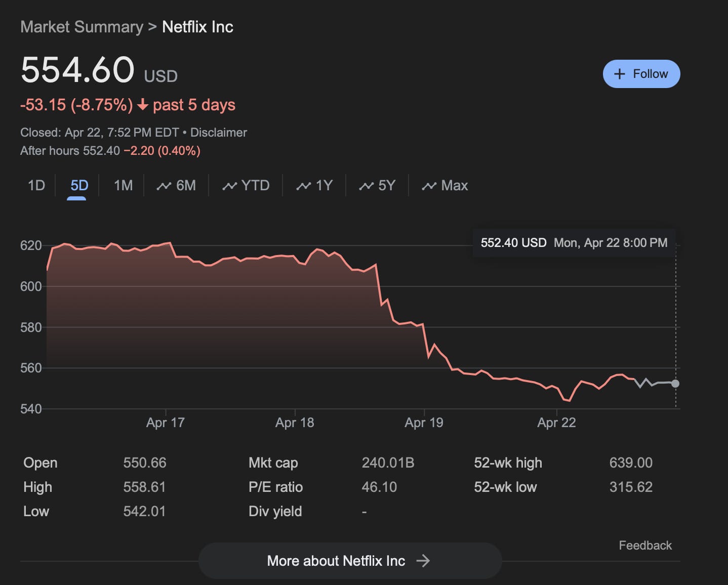Click the P/E ratio value 46.10
This screenshot has width=728, height=585.
point(379,487)
